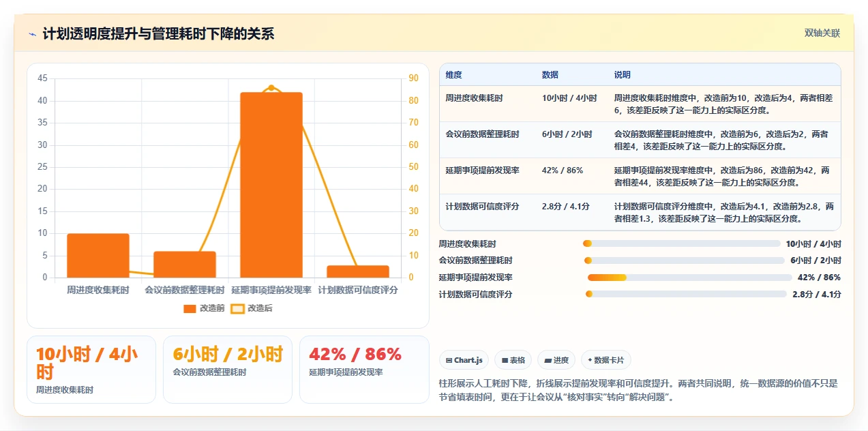868x431 pixels.
Task: Click the 周进度收集耗时 progress bar
Action: click(682, 243)
